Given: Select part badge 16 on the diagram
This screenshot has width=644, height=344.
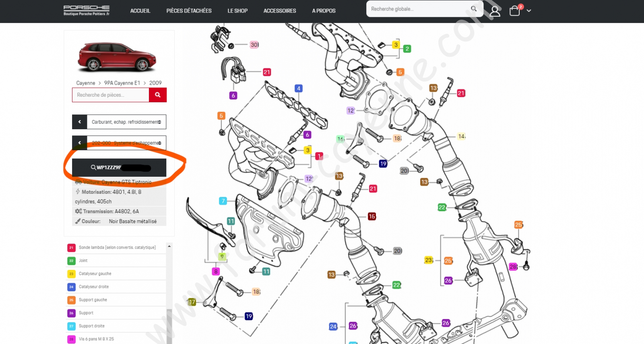Looking at the screenshot, I should pos(341,139).
